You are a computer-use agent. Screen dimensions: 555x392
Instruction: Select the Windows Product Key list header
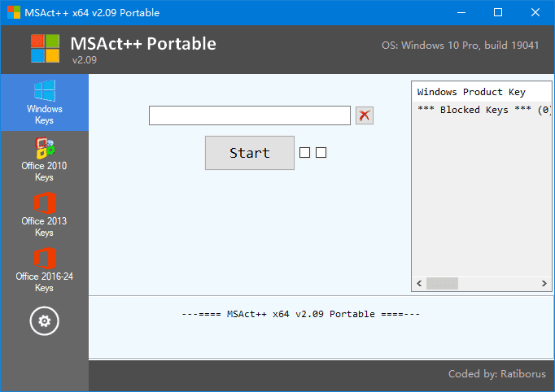point(471,92)
